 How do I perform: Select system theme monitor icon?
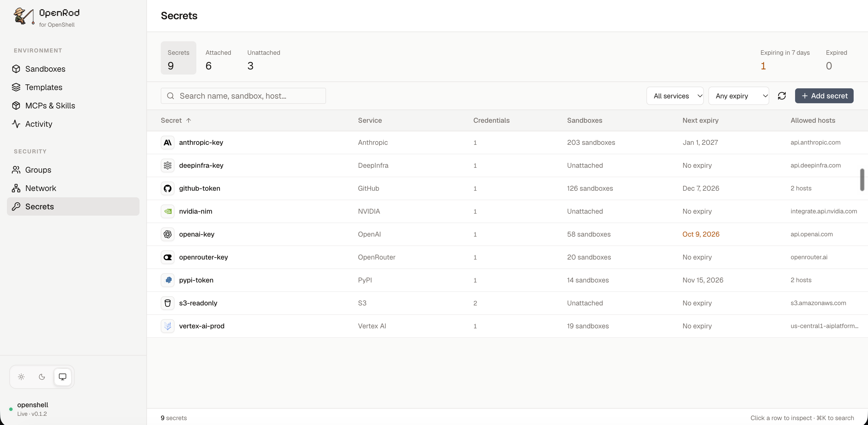(x=62, y=377)
